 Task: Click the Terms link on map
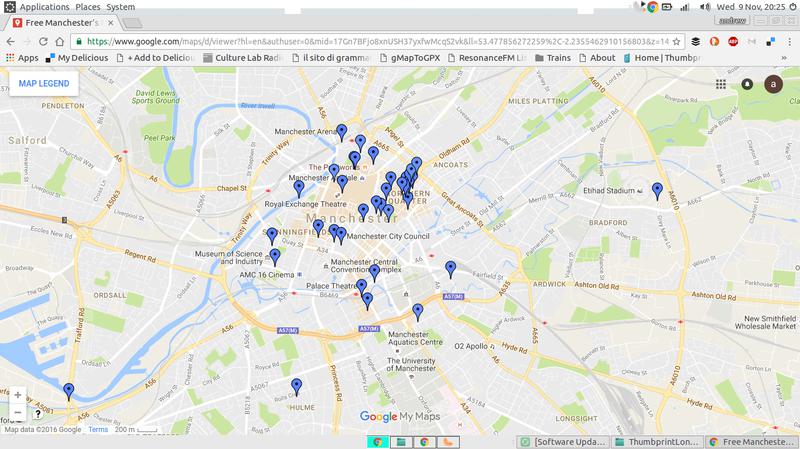[98, 430]
